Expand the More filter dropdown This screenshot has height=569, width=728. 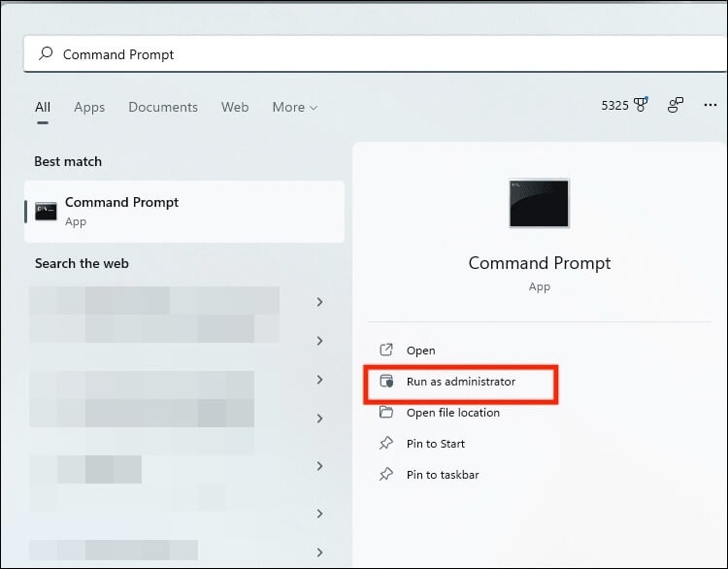coord(294,107)
